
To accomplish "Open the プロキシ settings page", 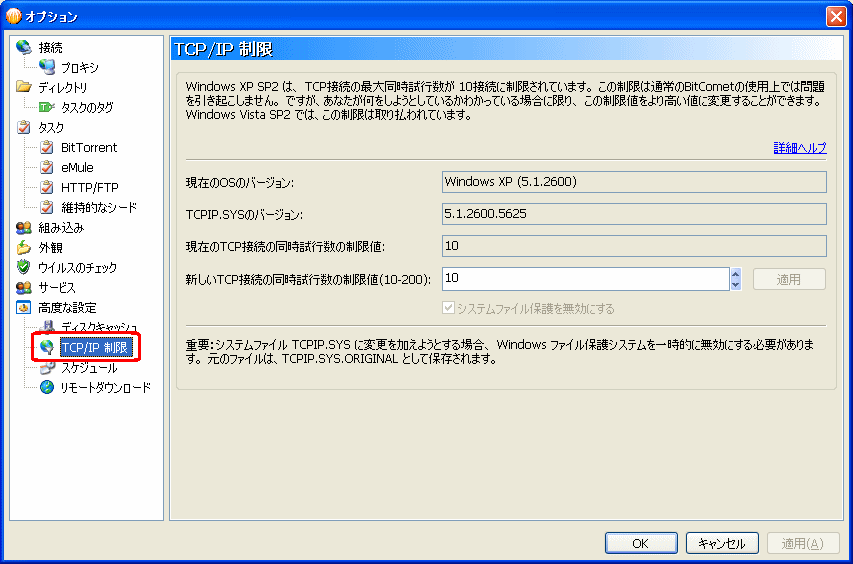I will click(x=80, y=68).
